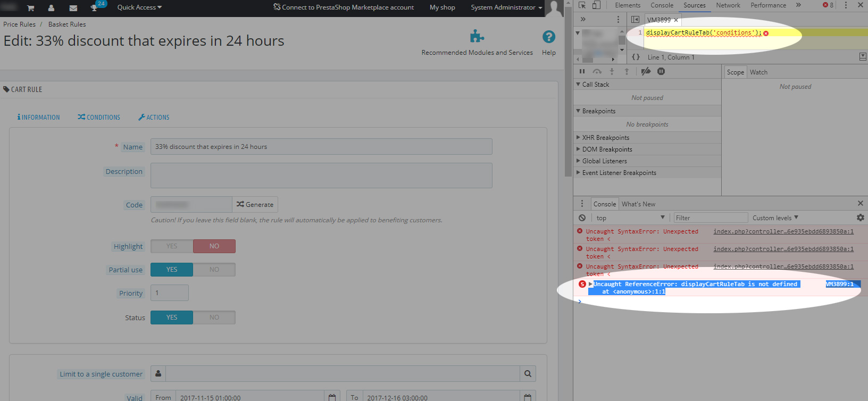Toggle pause on exceptions button
Screen dimensions: 868x401
[x=661, y=71]
